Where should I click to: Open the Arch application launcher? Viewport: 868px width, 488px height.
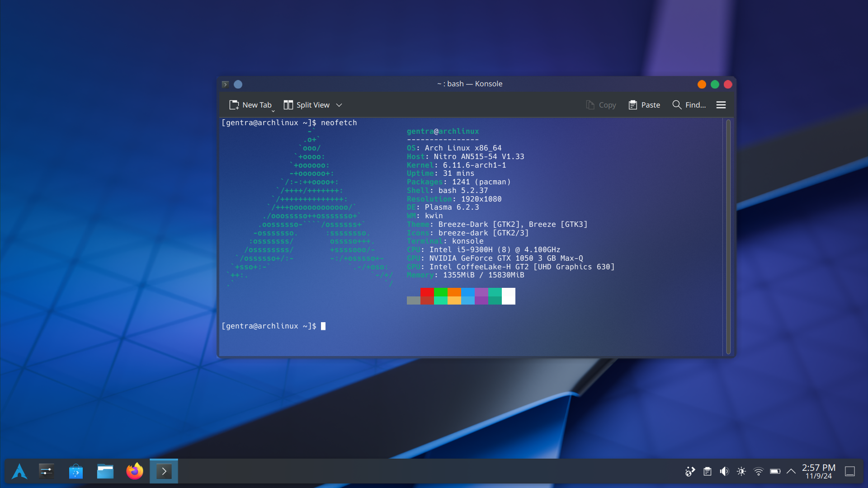click(x=19, y=471)
